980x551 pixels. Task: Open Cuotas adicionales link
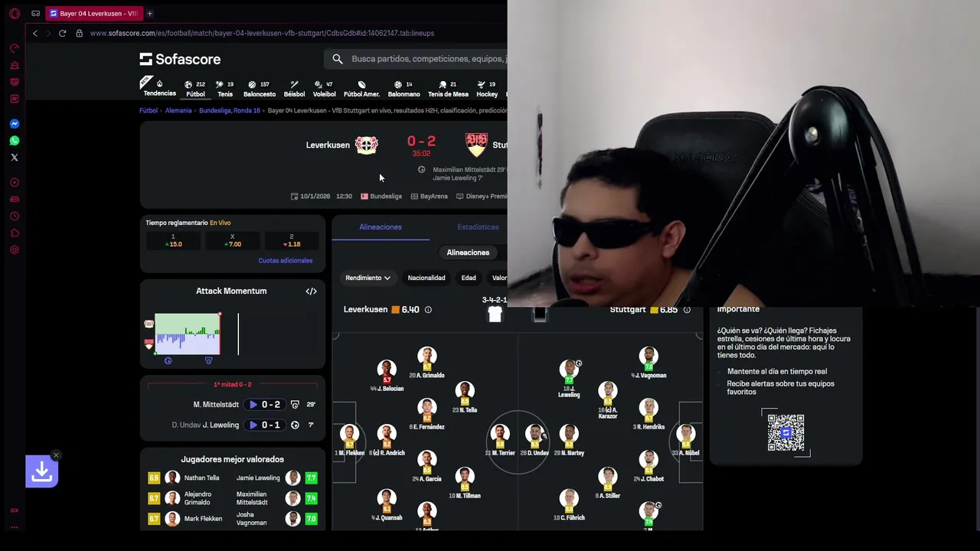286,260
